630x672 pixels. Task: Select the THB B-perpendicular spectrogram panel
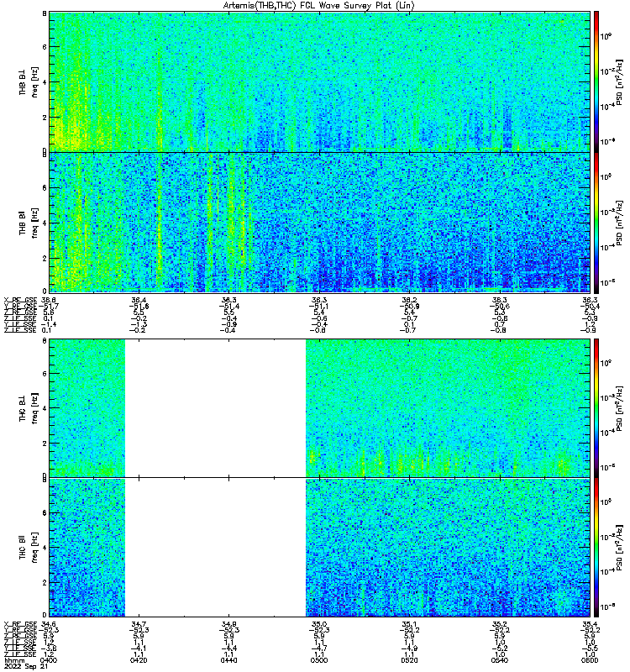[320, 81]
